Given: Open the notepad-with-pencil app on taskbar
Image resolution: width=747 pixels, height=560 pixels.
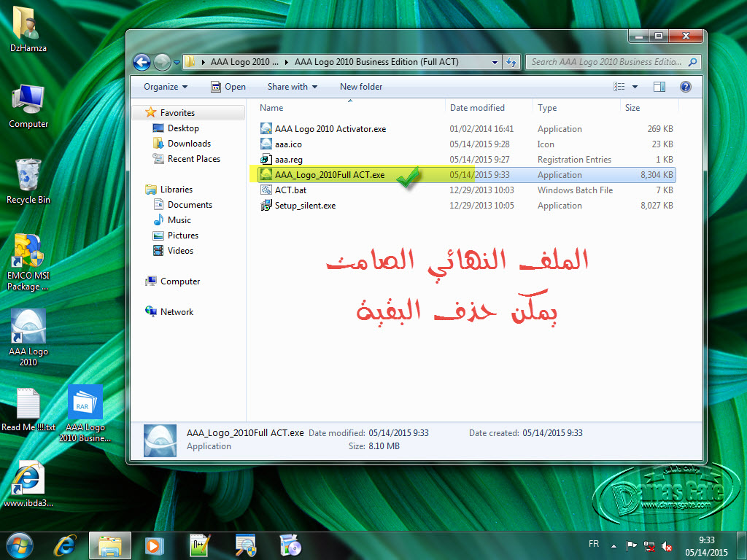Looking at the screenshot, I should (x=200, y=545).
